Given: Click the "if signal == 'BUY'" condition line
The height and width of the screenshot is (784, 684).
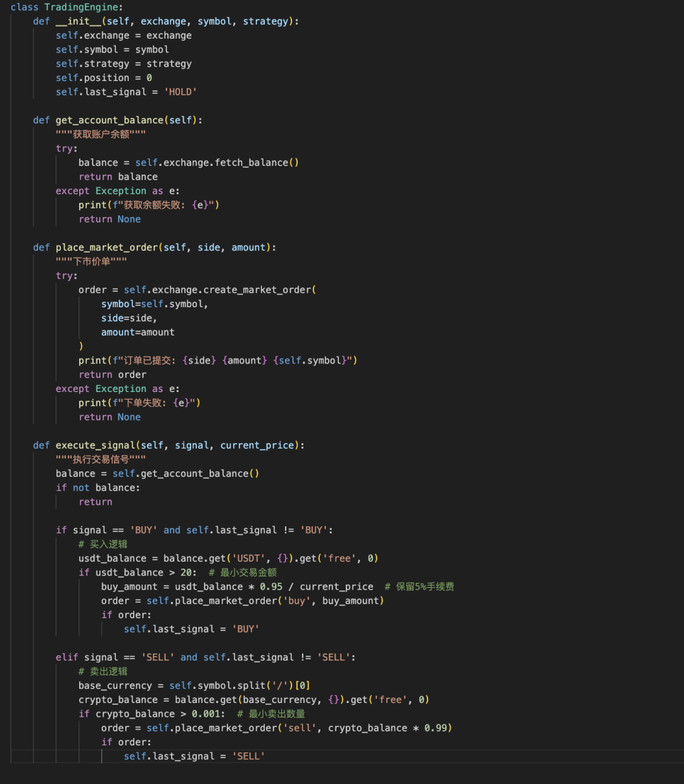Looking at the screenshot, I should click(x=194, y=530).
